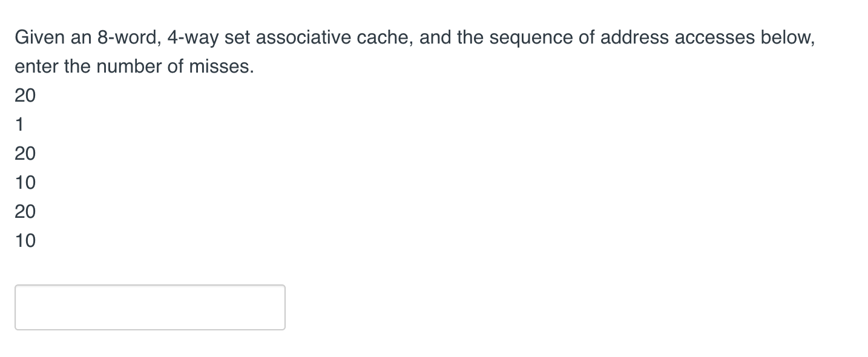
Task: Click the second line of the question
Action: (133, 66)
